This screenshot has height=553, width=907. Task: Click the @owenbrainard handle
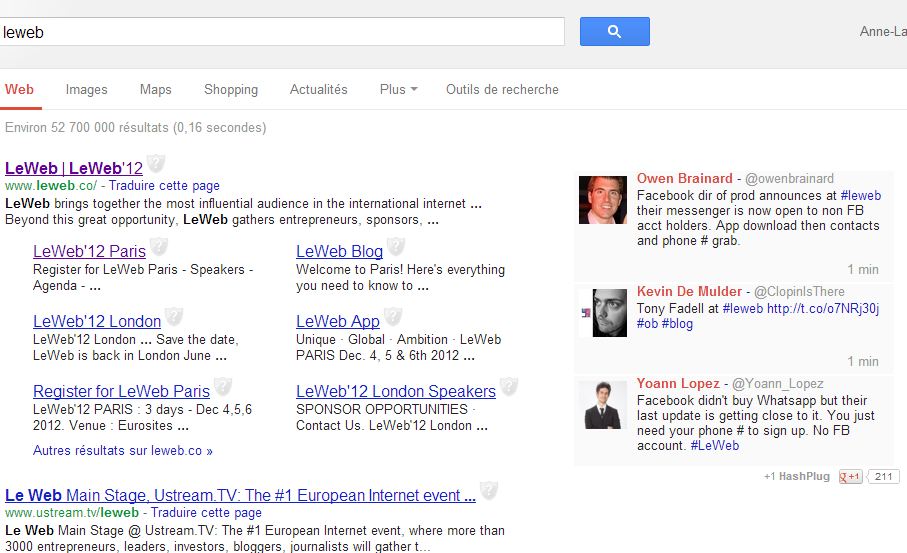pos(790,179)
